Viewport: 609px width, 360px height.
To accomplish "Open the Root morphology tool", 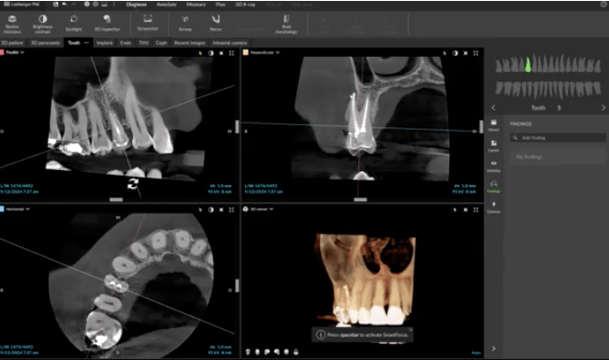I will (286, 24).
